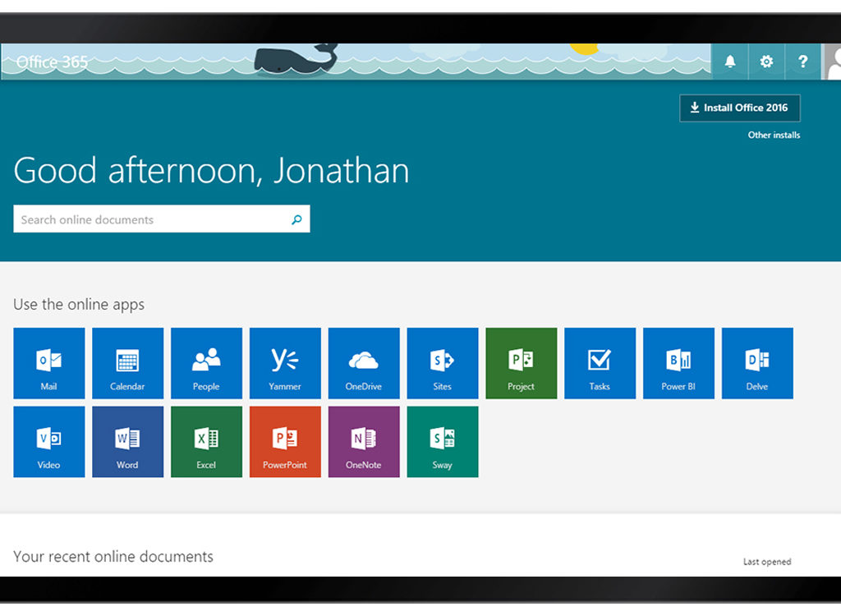
Task: Click the Install Office 2016 button
Action: 740,108
